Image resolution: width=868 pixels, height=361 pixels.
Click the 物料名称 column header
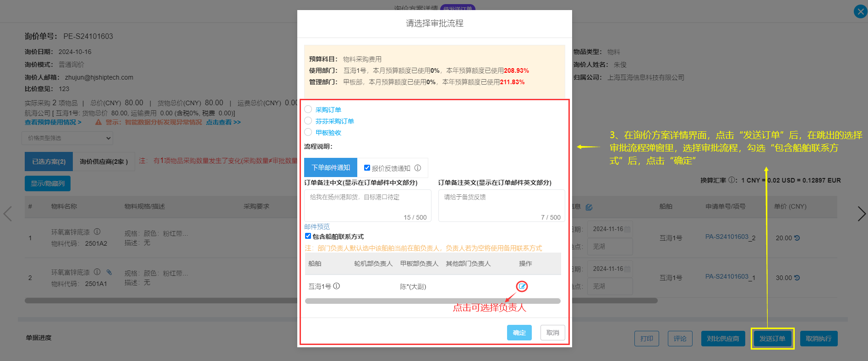[64, 207]
